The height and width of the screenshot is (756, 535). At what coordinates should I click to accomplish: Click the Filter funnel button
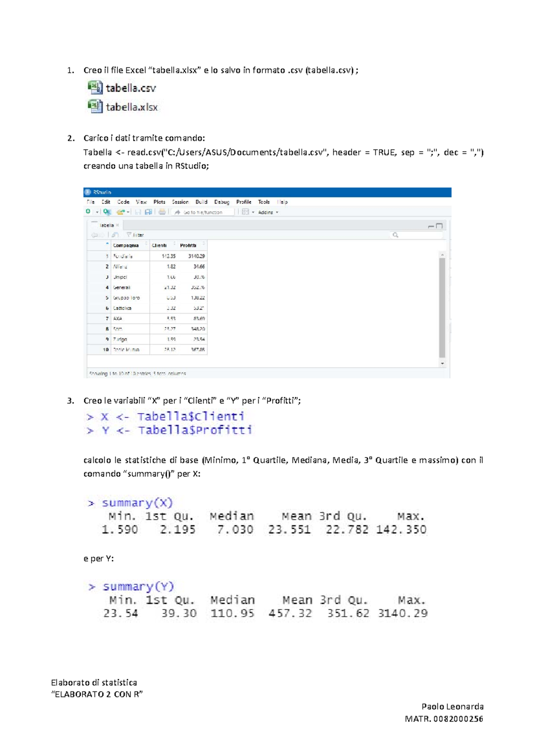click(136, 235)
